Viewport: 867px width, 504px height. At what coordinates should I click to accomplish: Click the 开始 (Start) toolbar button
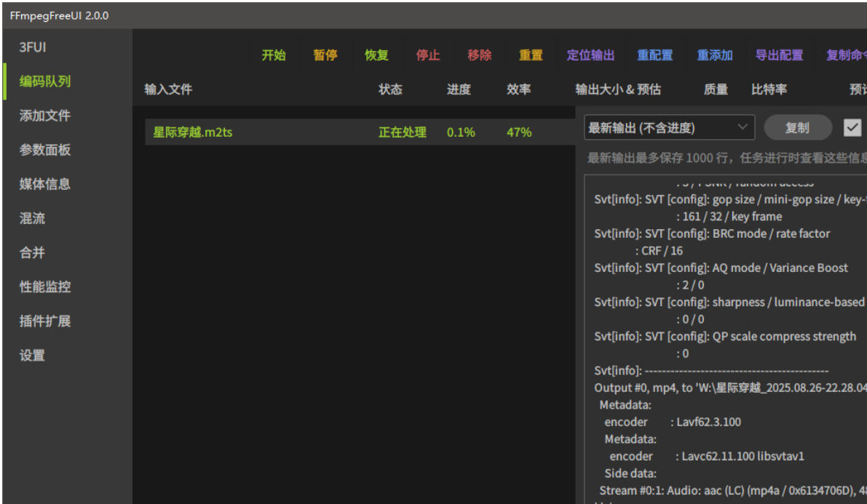274,55
